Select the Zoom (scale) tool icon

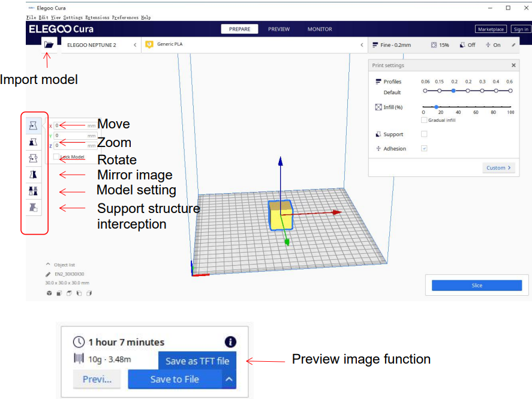coord(33,142)
